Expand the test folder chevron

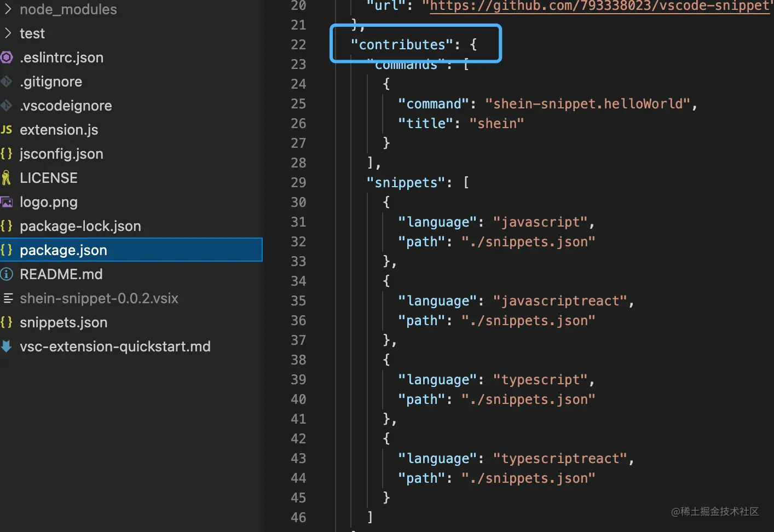[8, 33]
